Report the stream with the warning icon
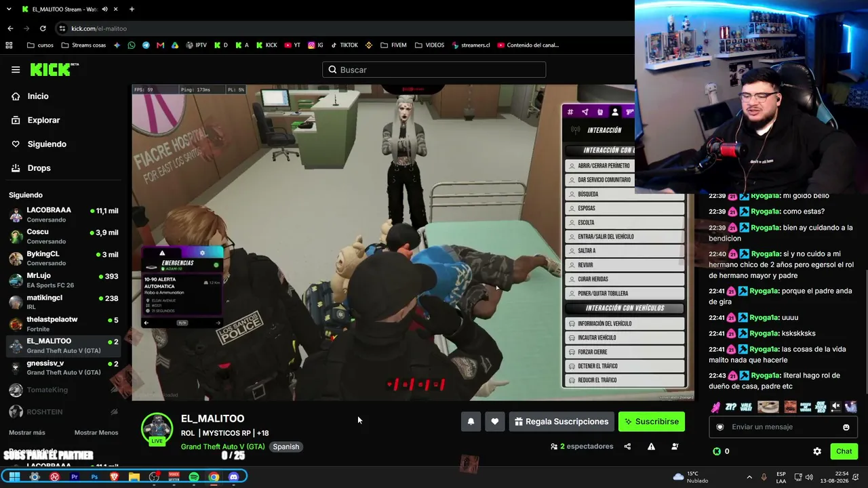Screen dimensions: 868x488 (651, 447)
